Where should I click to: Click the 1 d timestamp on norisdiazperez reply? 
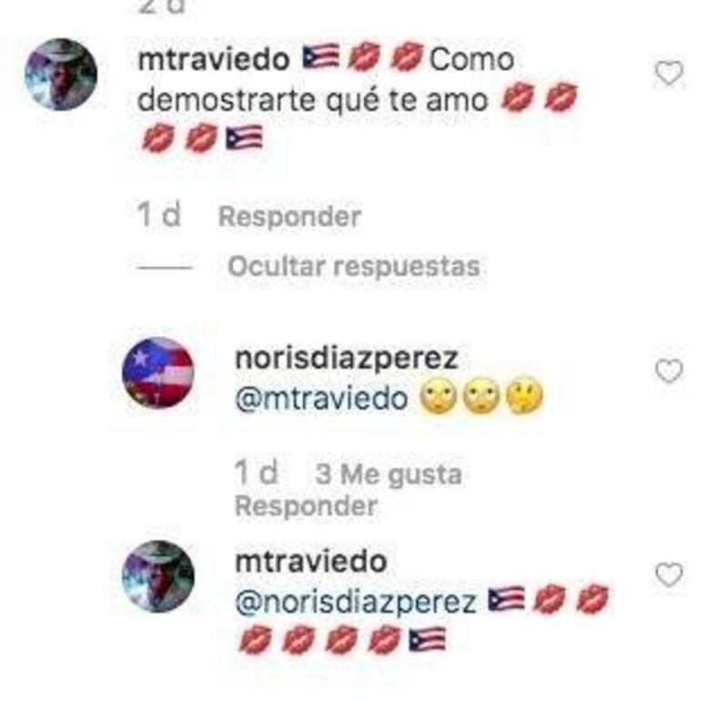pyautogui.click(x=257, y=472)
